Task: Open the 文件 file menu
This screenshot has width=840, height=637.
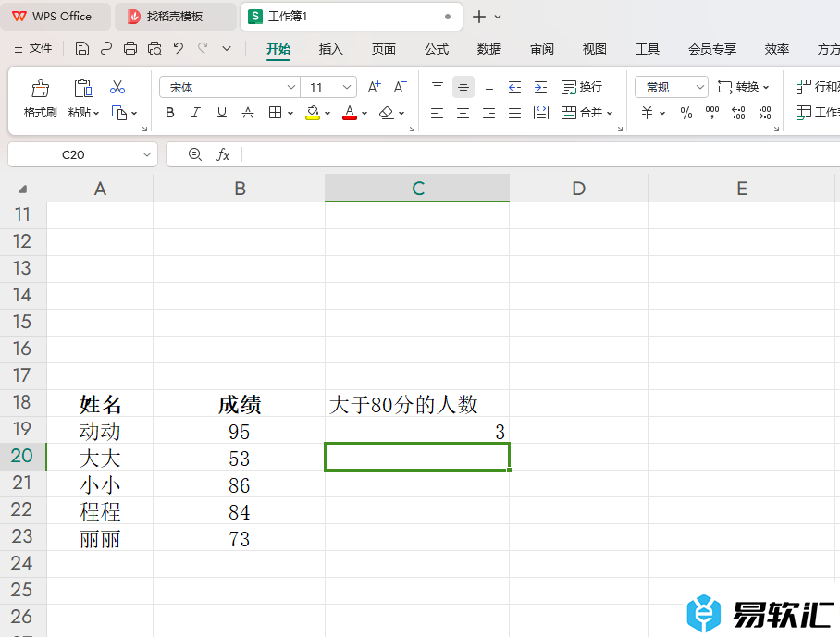Action: [x=33, y=48]
